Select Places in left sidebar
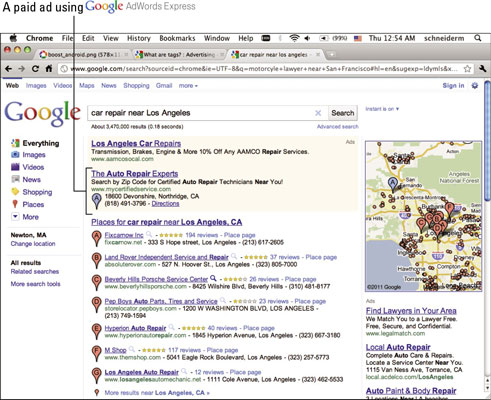The height and width of the screenshot is (400, 491). tap(33, 204)
